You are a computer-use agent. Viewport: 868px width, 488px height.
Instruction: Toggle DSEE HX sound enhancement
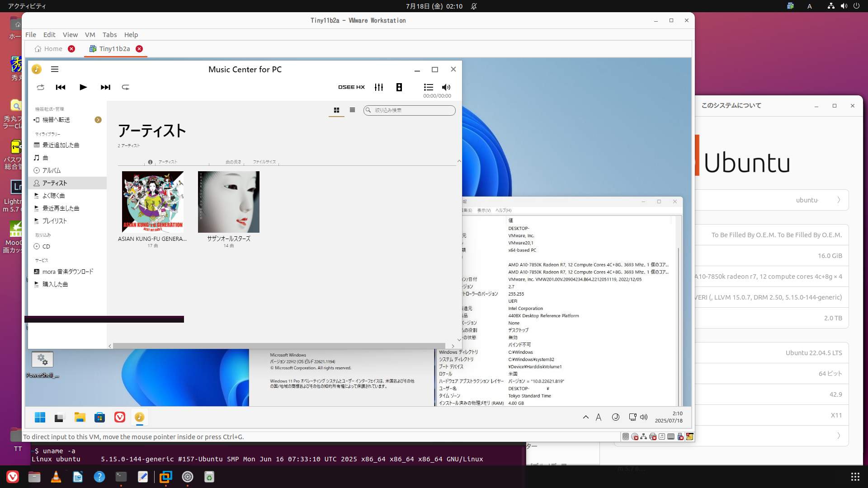(351, 87)
